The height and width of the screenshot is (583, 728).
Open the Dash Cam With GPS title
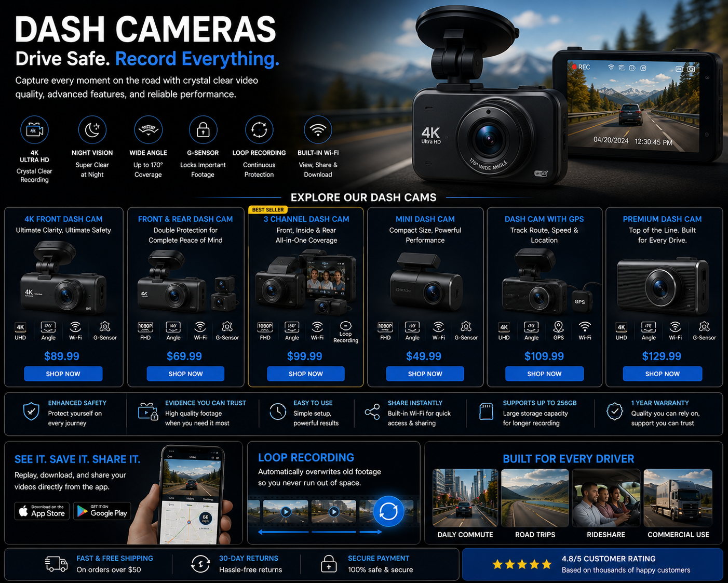[544, 219]
